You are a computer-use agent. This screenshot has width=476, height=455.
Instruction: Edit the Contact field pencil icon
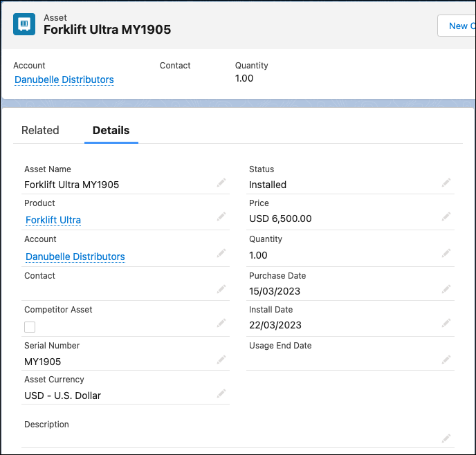pyautogui.click(x=221, y=289)
